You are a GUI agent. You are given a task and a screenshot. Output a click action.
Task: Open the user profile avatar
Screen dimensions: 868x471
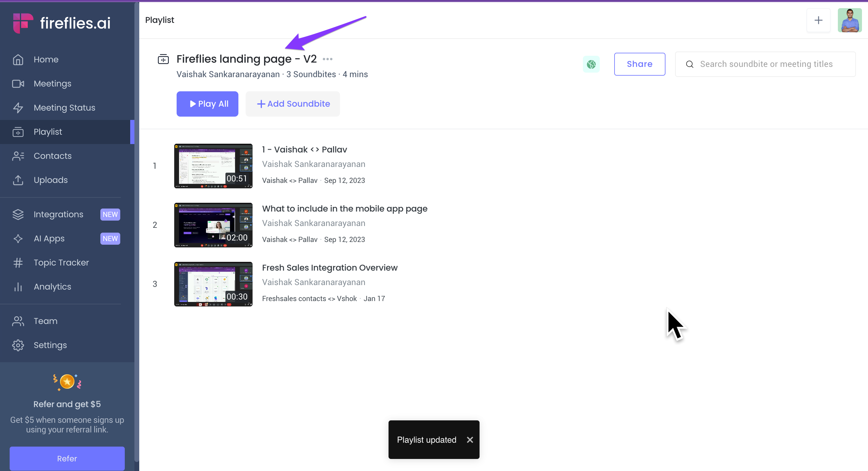coord(850,20)
